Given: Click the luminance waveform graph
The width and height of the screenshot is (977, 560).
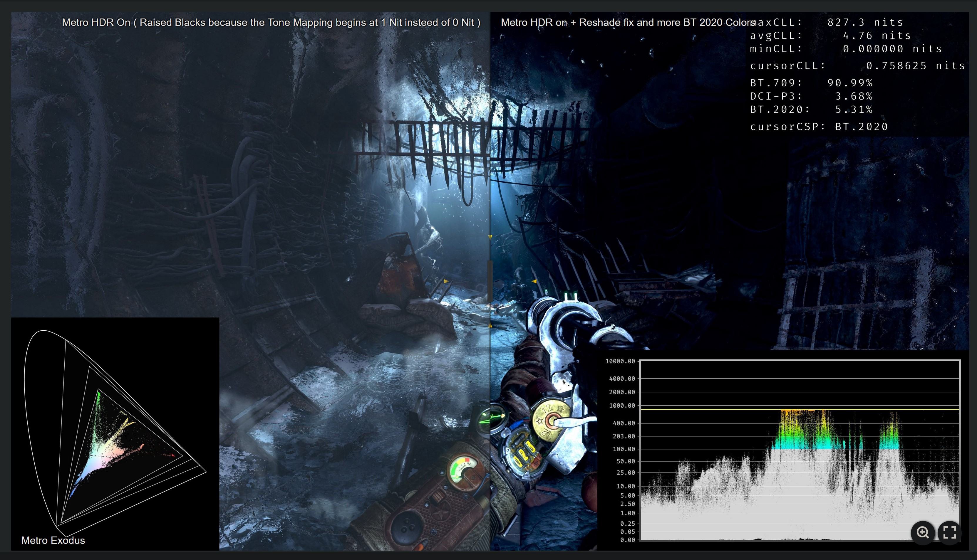Looking at the screenshot, I should pyautogui.click(x=800, y=450).
